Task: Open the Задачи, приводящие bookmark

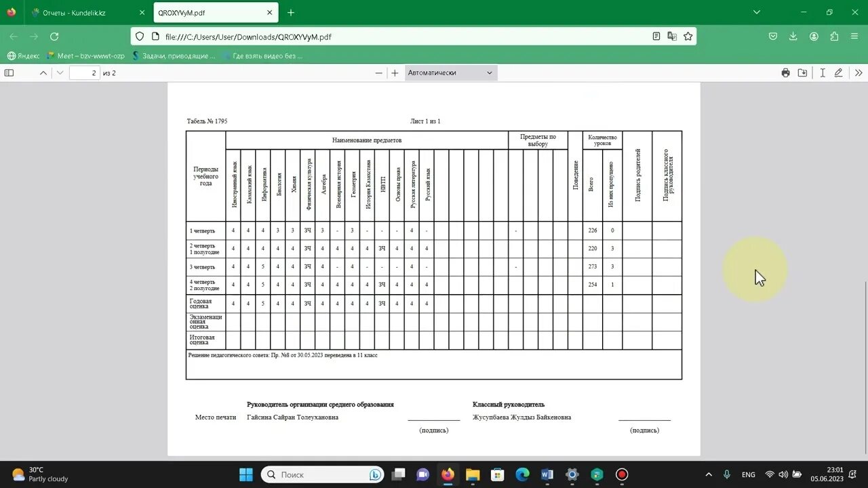Action: coord(174,56)
